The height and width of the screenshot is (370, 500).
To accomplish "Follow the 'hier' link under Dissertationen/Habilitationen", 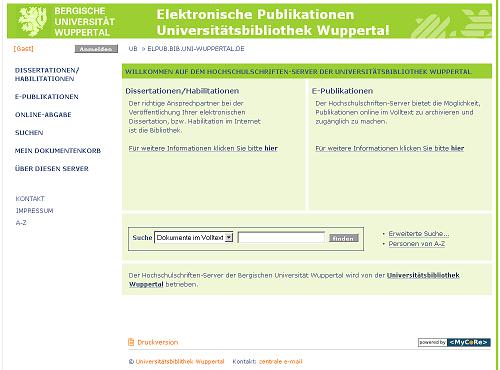I will pos(271,148).
